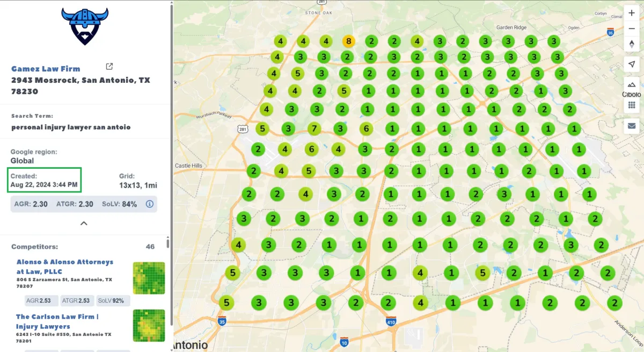
Task: Reset map bearing with the compass icon
Action: tap(632, 45)
